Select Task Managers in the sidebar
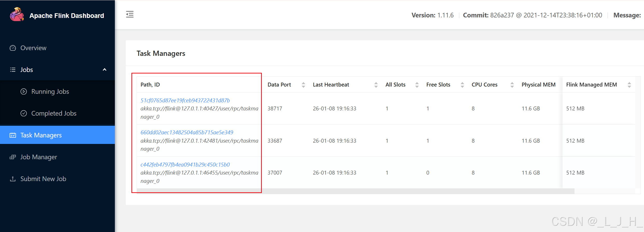Screen dimensions: 644x232 click(x=57, y=135)
